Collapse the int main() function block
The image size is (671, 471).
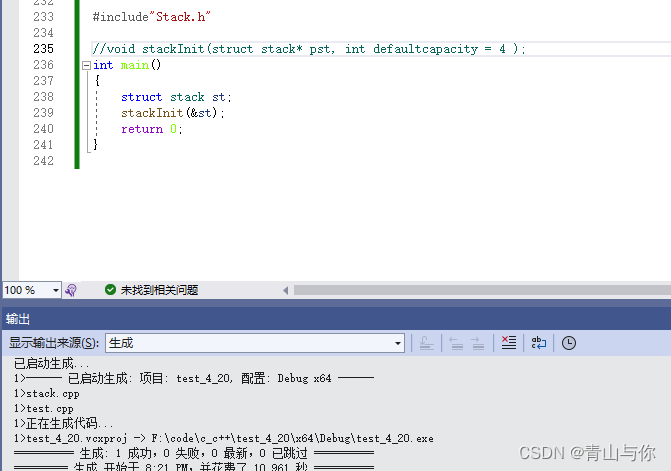pos(86,65)
